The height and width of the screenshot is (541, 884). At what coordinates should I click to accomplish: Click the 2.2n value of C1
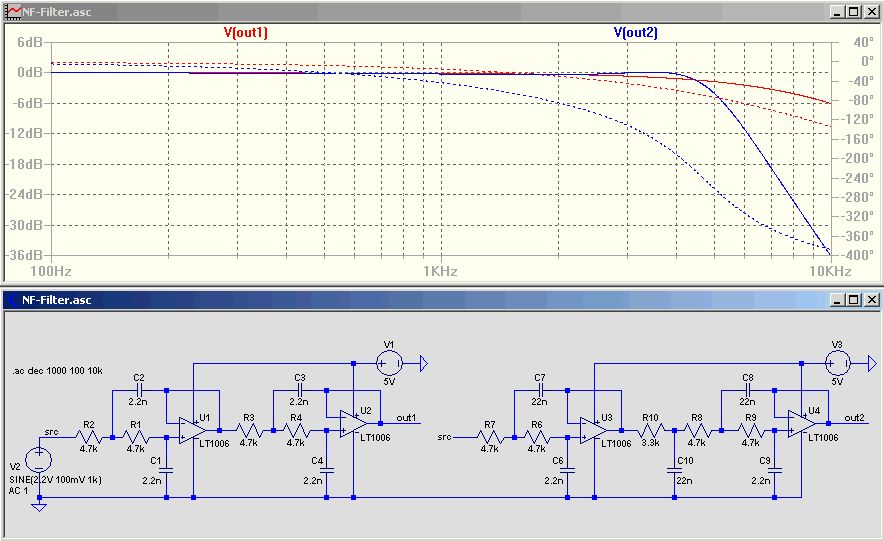tap(152, 481)
